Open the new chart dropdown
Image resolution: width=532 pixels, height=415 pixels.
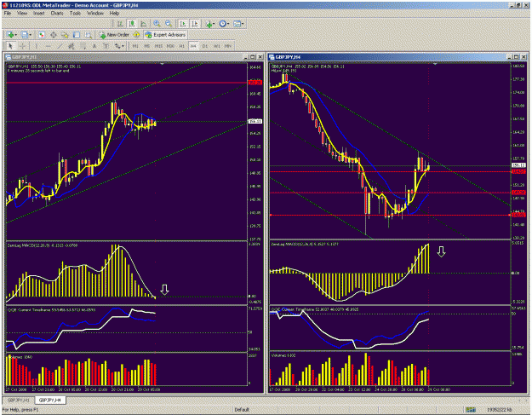click(12, 35)
